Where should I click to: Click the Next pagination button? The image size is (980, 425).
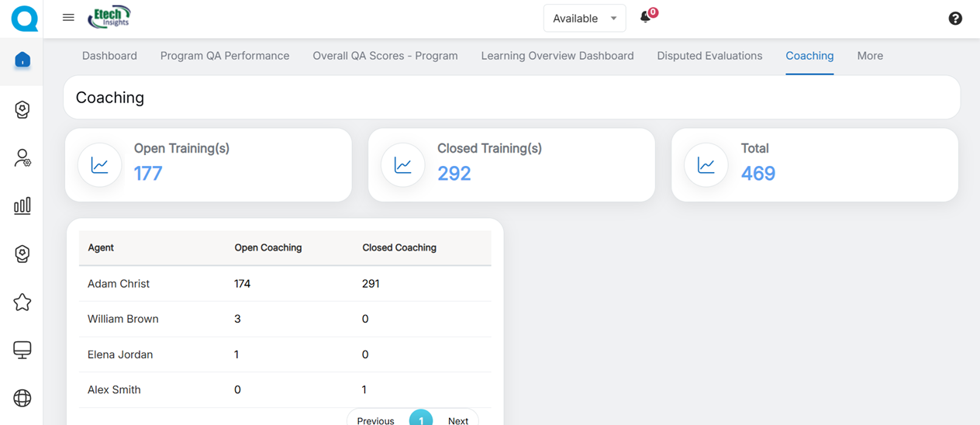(x=457, y=420)
